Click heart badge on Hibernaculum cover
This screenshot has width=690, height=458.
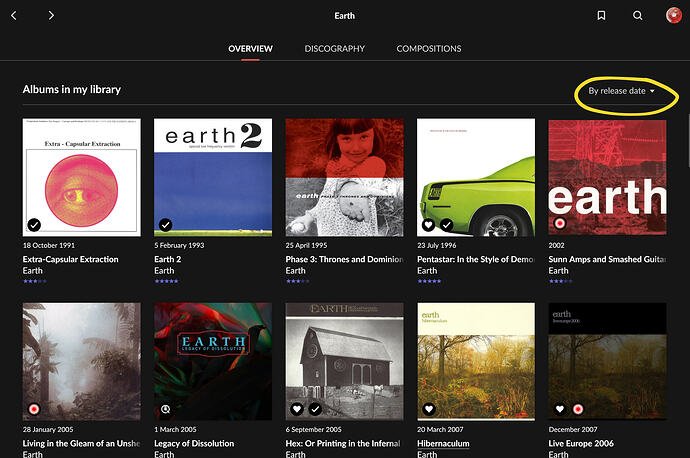click(x=428, y=409)
